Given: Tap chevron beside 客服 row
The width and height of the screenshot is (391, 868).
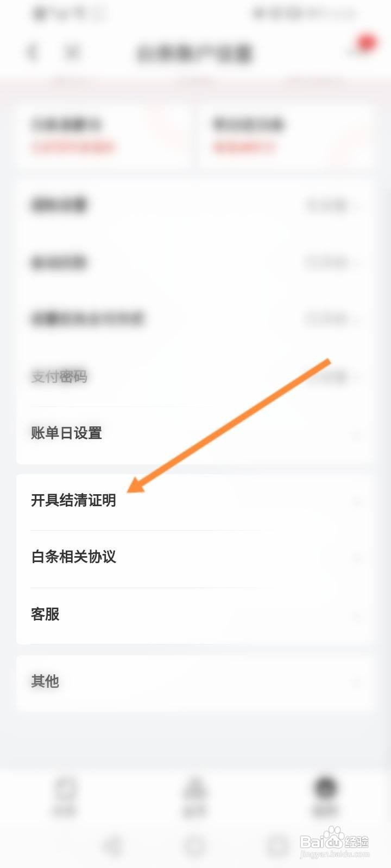Looking at the screenshot, I should pos(357,616).
